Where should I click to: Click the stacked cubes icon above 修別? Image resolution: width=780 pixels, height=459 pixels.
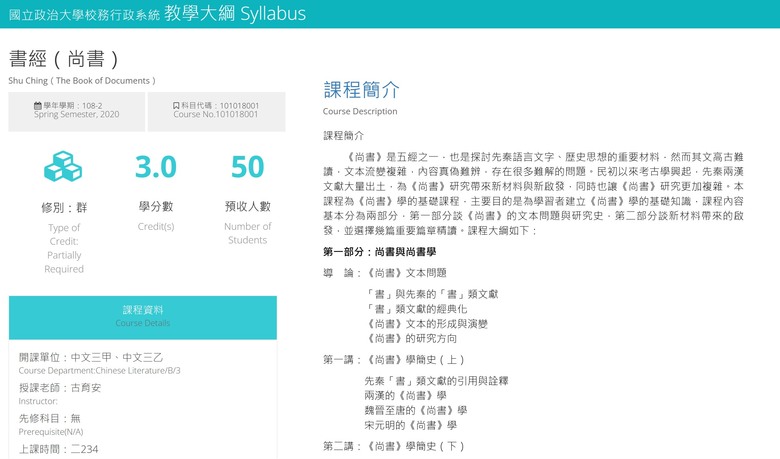click(x=63, y=166)
